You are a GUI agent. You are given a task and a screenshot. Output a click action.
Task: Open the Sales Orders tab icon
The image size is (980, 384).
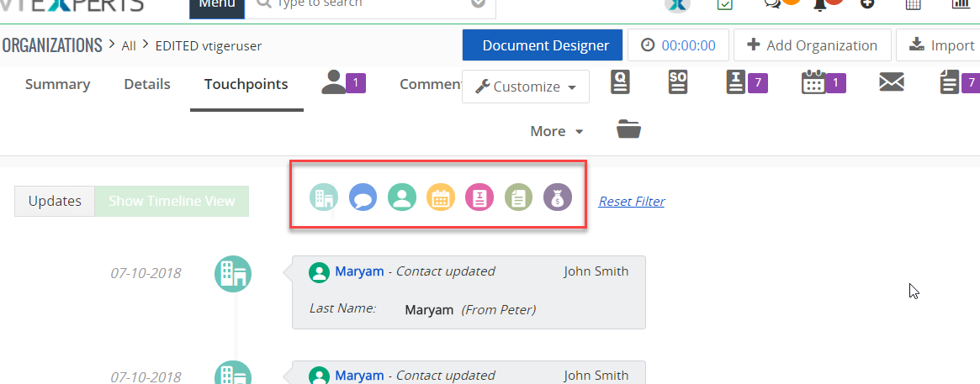click(678, 82)
